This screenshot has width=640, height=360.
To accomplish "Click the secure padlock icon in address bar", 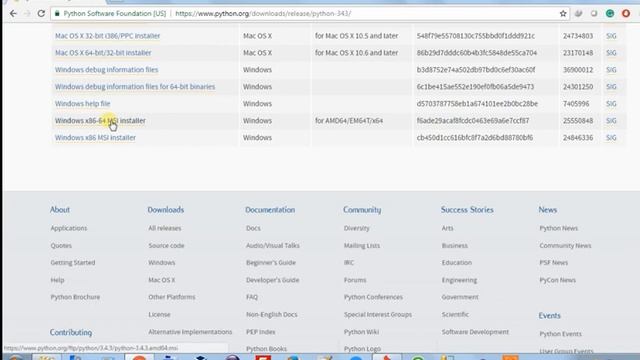I will pyautogui.click(x=57, y=13).
